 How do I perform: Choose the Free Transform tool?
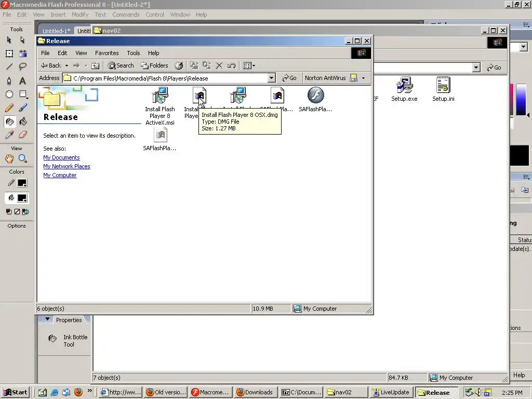pyautogui.click(x=9, y=54)
